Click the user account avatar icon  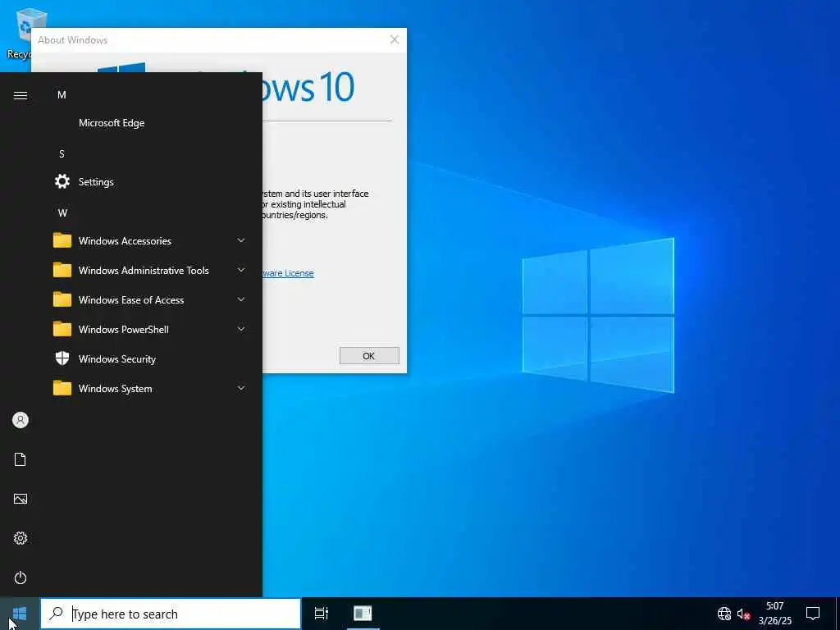[x=21, y=420]
